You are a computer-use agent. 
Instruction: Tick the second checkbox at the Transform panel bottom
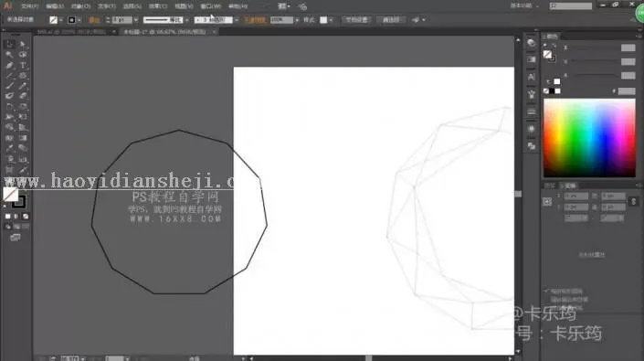(546, 300)
